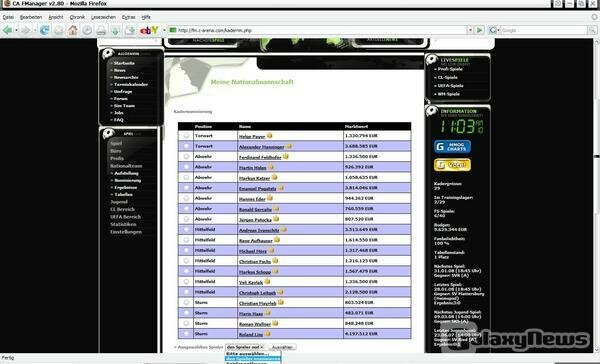Click the gold icon beside Veli Kavlak
The height and width of the screenshot is (364, 600).
coord(267,282)
